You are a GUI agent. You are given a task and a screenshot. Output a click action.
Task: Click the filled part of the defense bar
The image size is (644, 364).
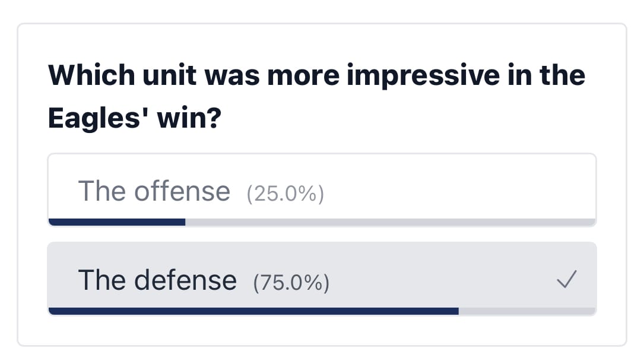pyautogui.click(x=253, y=311)
